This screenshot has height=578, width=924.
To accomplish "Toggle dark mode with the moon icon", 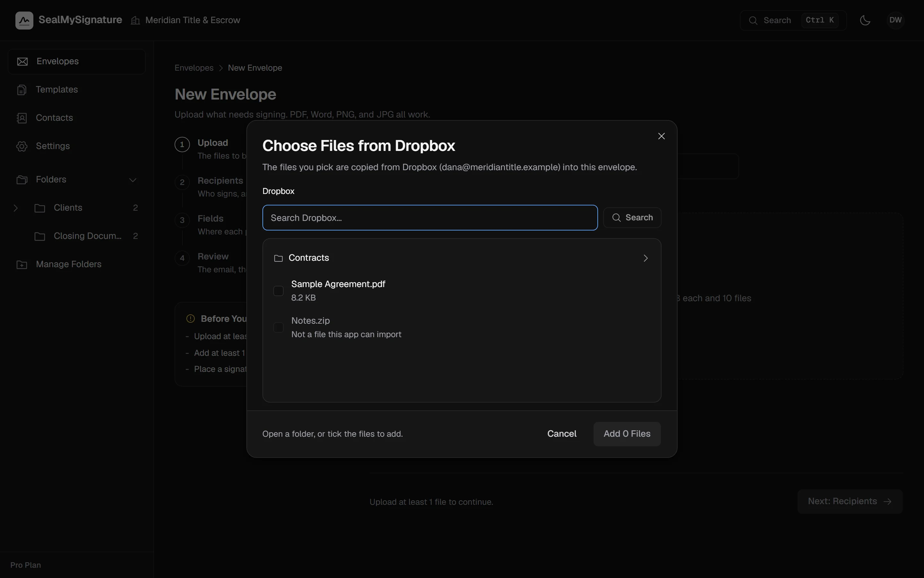I will 865,20.
